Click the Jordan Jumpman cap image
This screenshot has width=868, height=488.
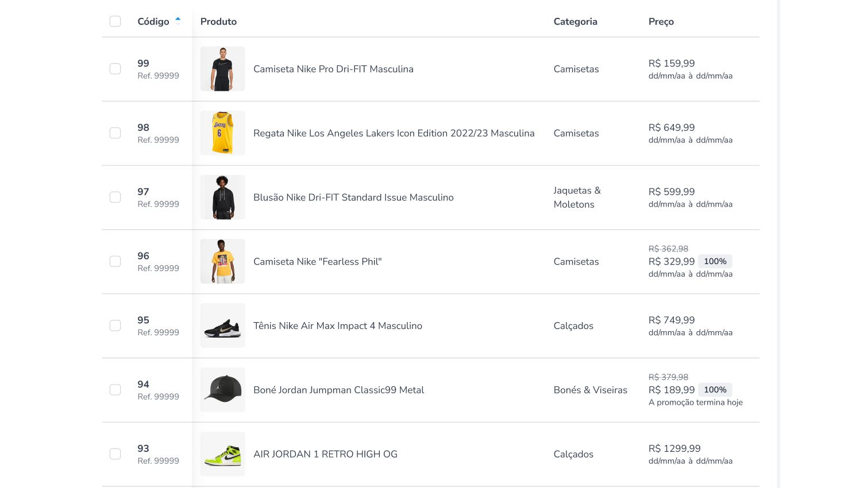coord(222,390)
